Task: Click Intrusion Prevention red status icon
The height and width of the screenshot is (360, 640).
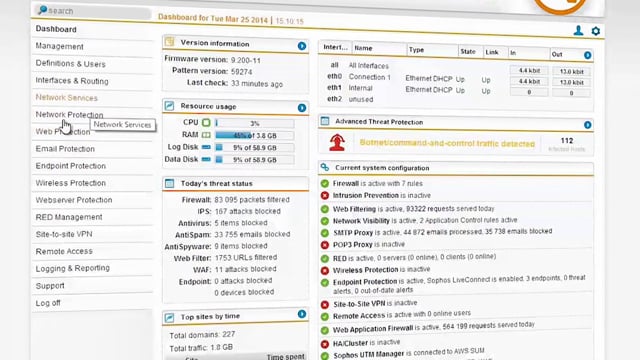Action: click(324, 196)
